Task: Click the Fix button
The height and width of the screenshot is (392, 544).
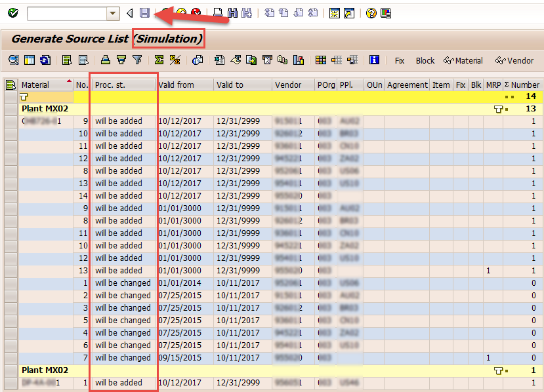Action: click(400, 61)
